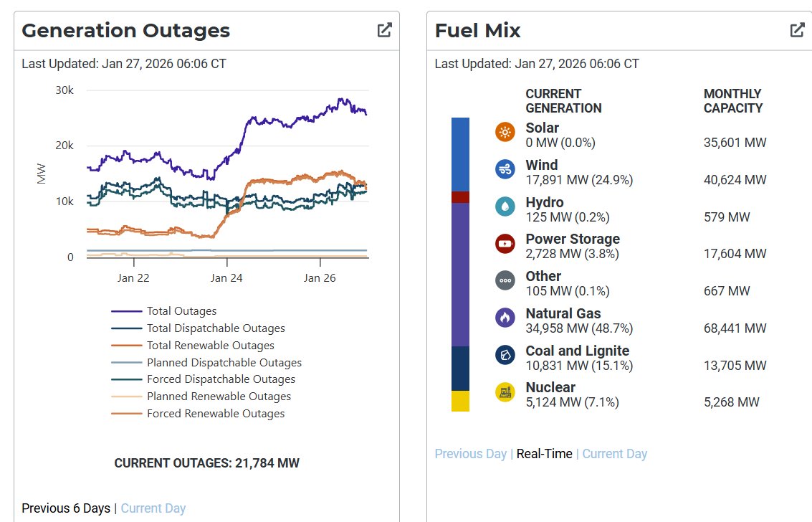The width and height of the screenshot is (812, 522).
Task: Click the Power Storage battery icon
Action: (505, 244)
